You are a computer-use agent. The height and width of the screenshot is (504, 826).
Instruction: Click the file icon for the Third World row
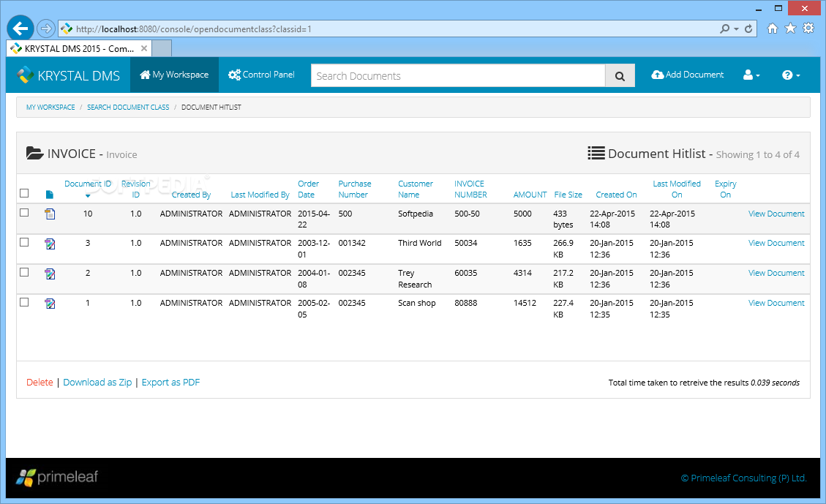tap(50, 244)
